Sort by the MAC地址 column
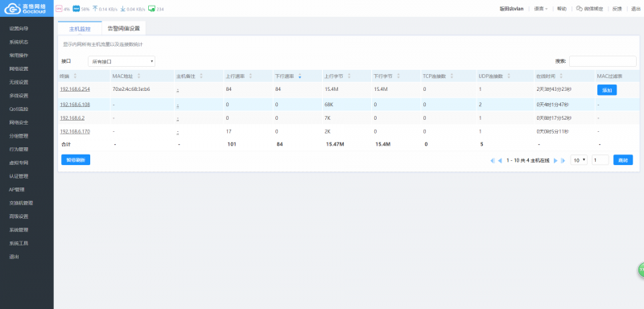 pos(126,76)
